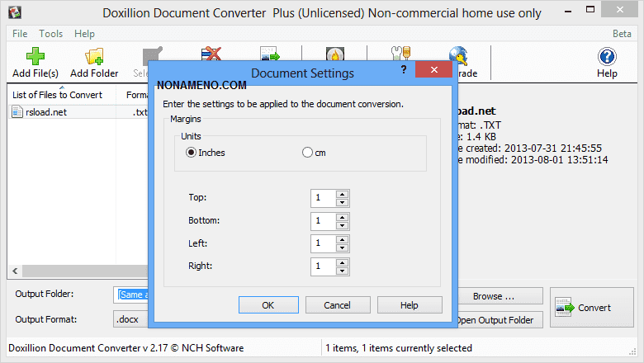Click the rsload.net file icon in list
The image size is (644, 363).
click(17, 112)
